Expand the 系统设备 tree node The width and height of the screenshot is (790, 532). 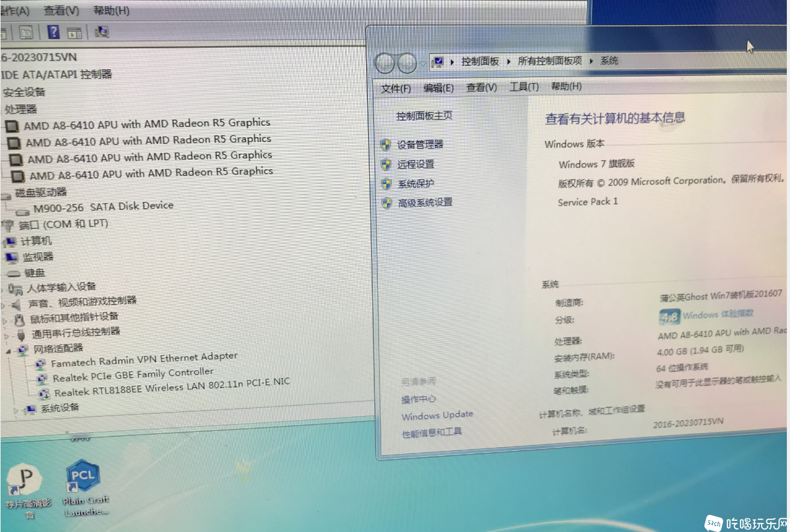pos(16,411)
